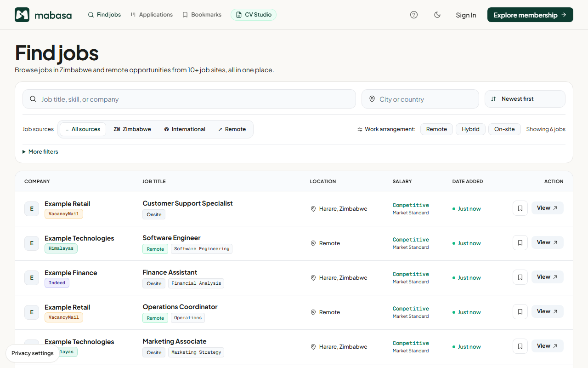View the Finance Assistant job
Viewport: 588px width, 368px height.
coord(548,277)
